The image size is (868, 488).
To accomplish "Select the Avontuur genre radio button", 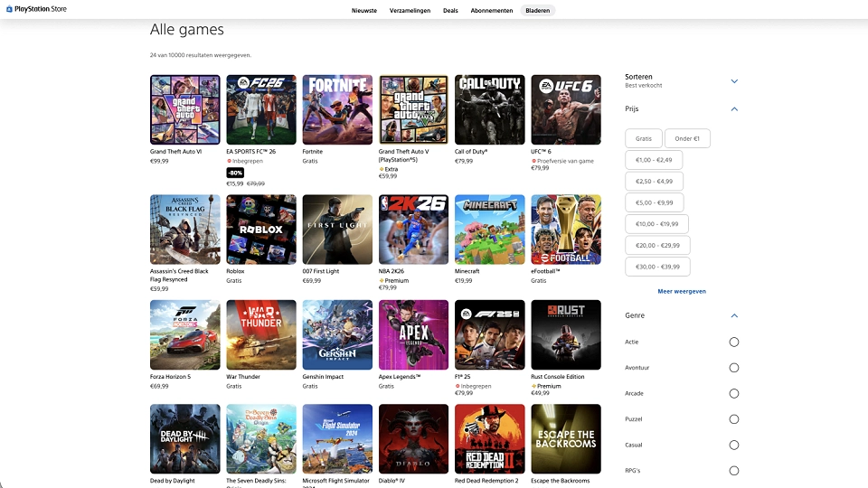I will click(x=734, y=368).
